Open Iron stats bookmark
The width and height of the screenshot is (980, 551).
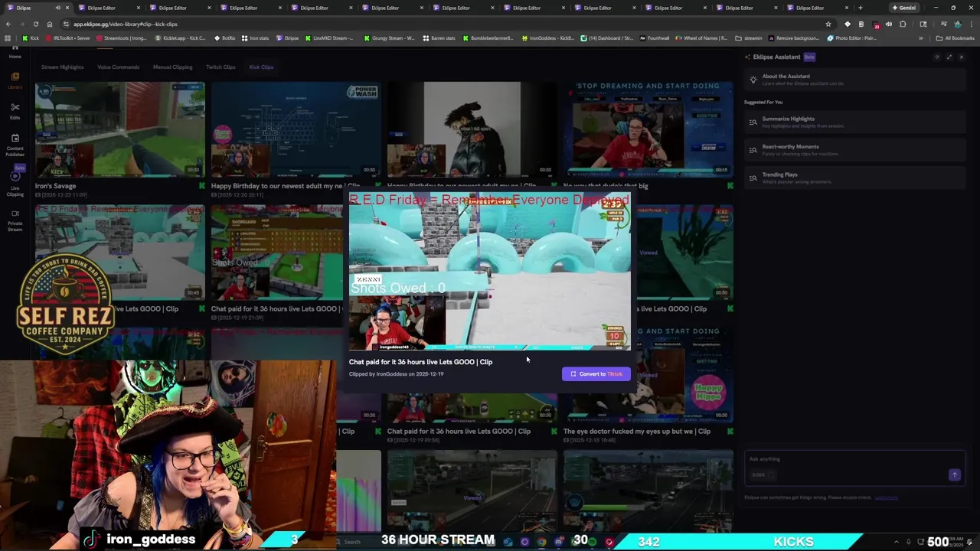coord(255,37)
